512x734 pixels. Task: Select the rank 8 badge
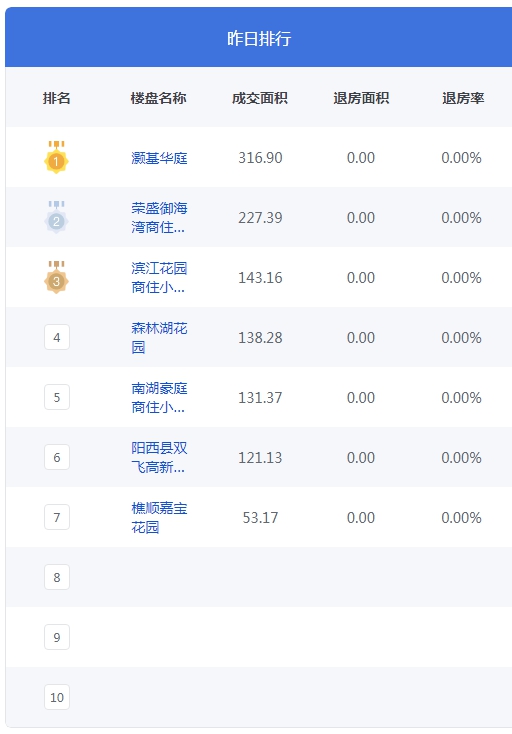tap(57, 577)
